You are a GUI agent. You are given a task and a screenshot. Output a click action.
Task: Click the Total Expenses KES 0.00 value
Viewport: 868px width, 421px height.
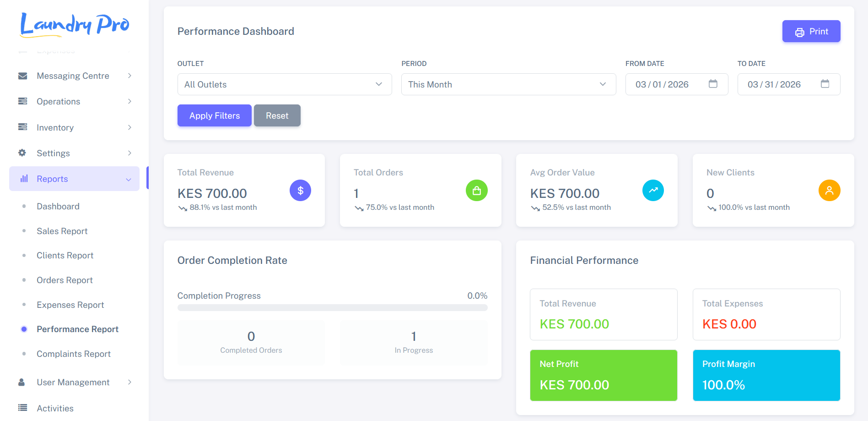(729, 324)
